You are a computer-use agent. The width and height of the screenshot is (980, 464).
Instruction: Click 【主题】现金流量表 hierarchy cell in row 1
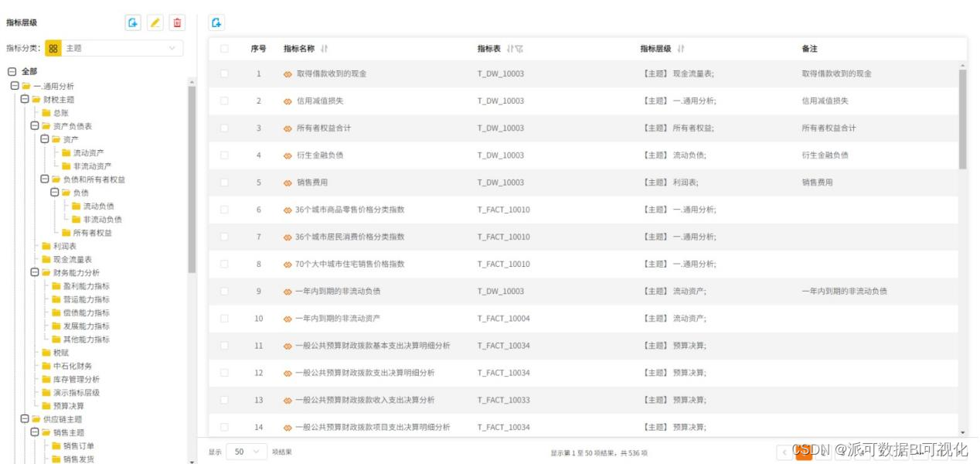[679, 74]
